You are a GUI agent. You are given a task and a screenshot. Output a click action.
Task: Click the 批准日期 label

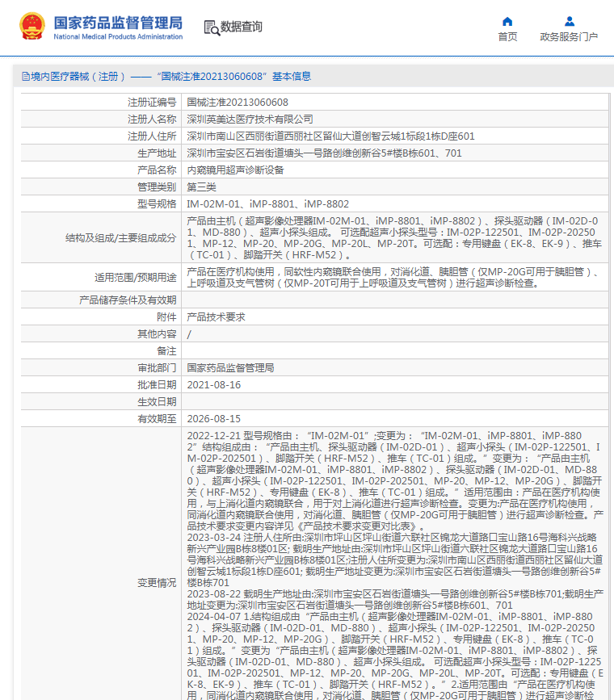157,385
